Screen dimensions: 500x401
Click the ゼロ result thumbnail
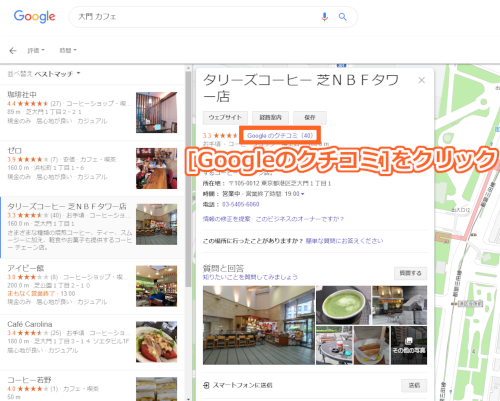[156, 168]
